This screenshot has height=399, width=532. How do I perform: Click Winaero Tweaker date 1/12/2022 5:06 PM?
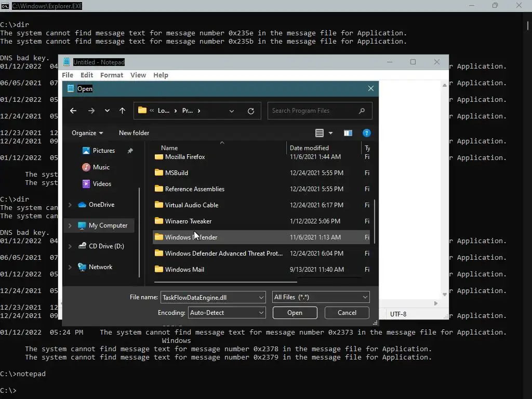315,221
